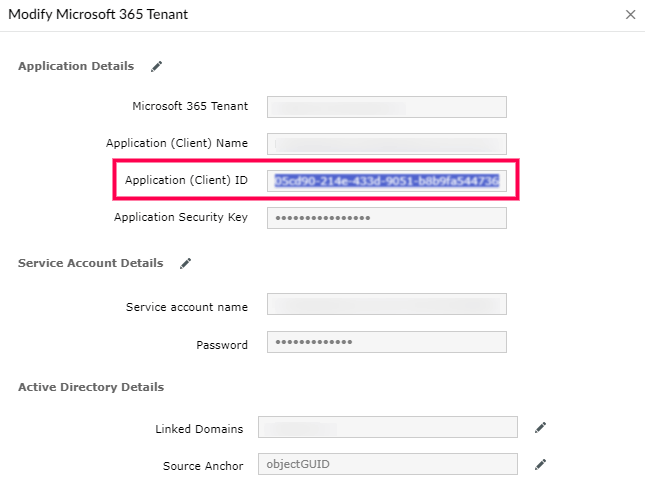Edit the Application Details section via pencil icon
Viewport: 645px width, 501px height.
[x=156, y=67]
